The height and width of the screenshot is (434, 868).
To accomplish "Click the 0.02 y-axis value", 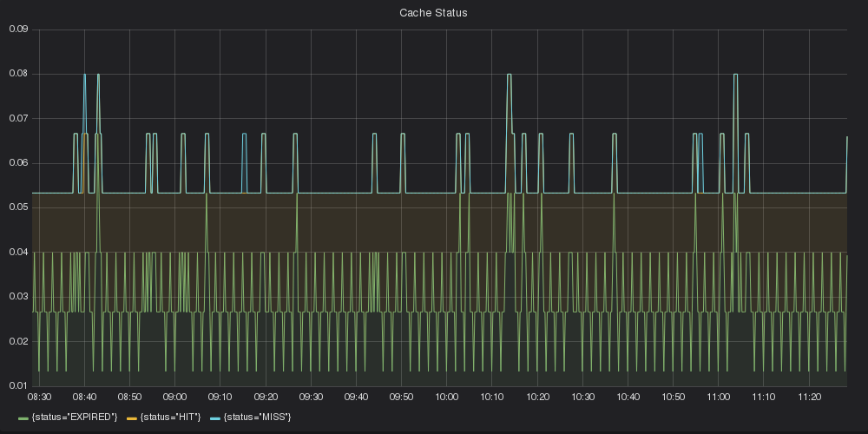I will [x=18, y=341].
